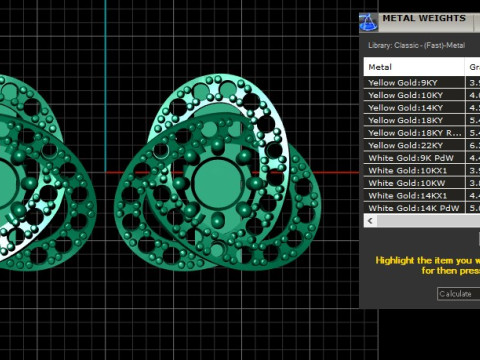Select the Yellow Gold:18KY R... row

(422, 133)
